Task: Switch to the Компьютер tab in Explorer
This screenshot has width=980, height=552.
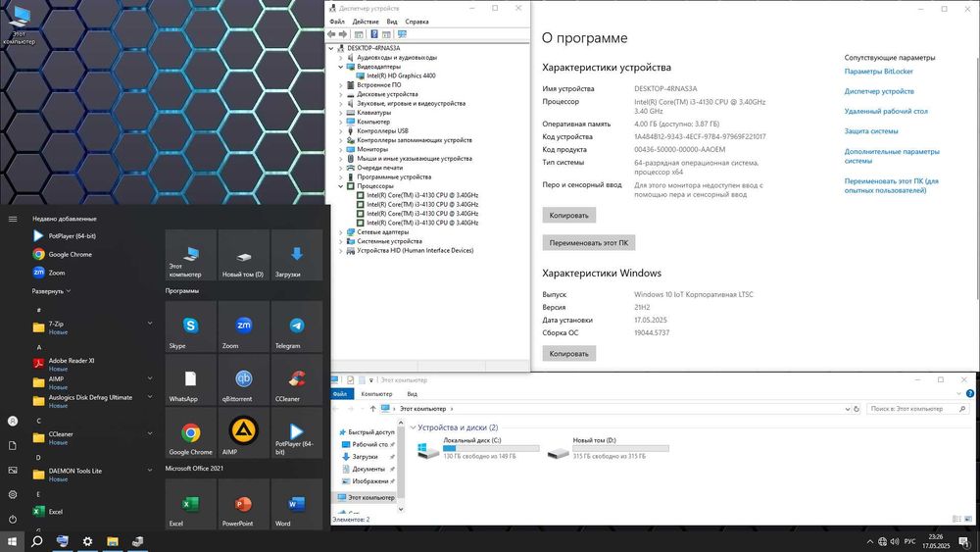Action: coord(377,394)
